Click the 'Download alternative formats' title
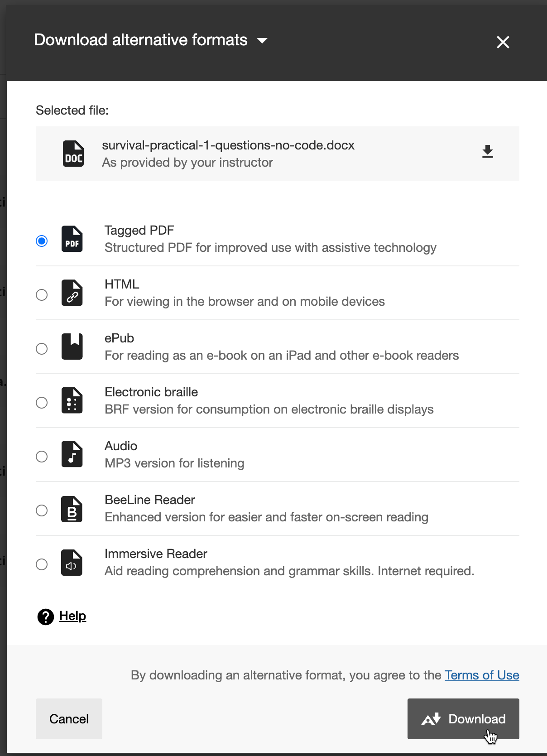Viewport: 547px width, 756px height. tap(141, 40)
